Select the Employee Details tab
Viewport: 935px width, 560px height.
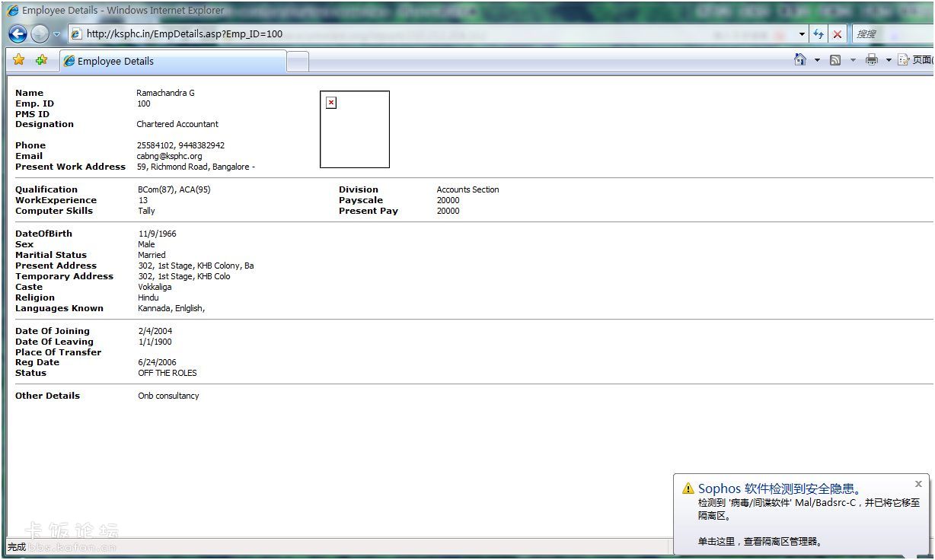click(174, 61)
